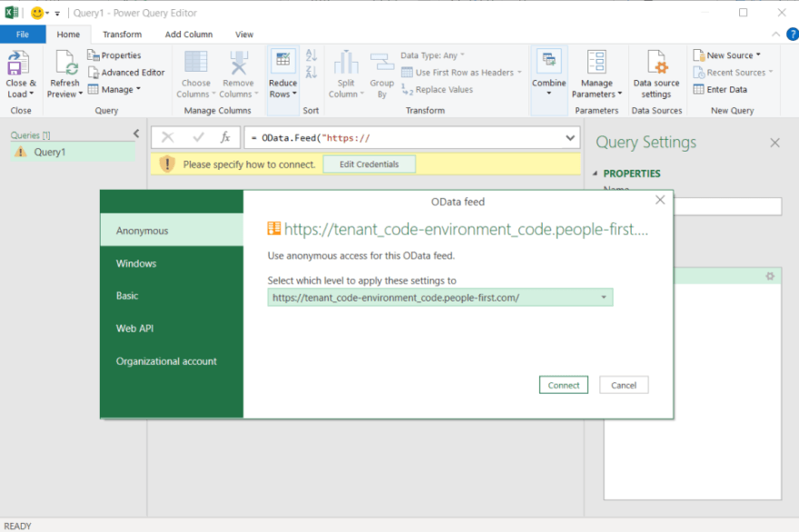Open the Advanced Editor
The image size is (799, 532).
point(127,72)
